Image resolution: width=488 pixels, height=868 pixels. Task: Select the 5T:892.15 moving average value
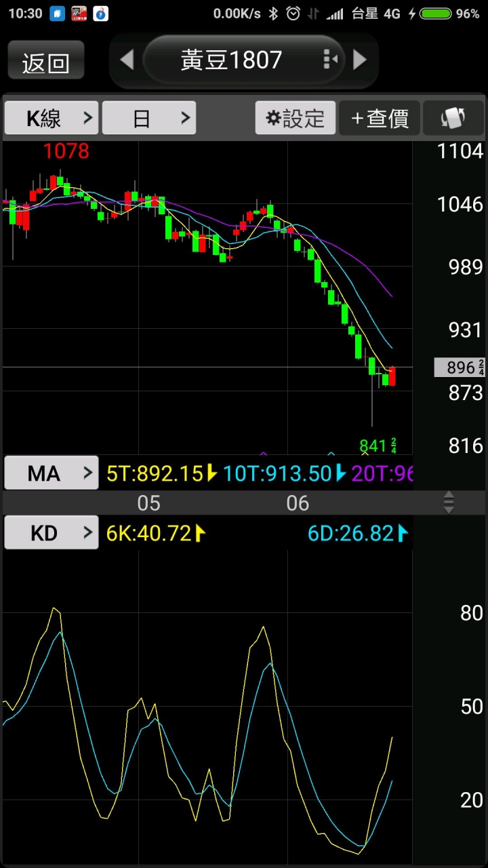(x=162, y=473)
